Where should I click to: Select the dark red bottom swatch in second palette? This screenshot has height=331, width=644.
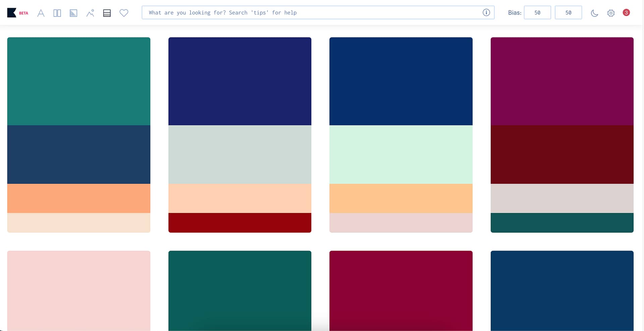coord(240,223)
